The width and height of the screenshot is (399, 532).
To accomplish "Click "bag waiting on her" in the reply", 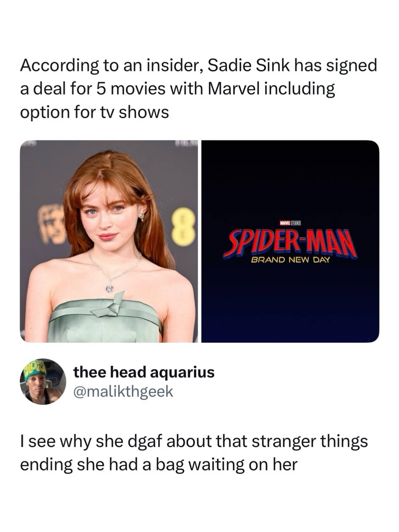I will [226, 464].
